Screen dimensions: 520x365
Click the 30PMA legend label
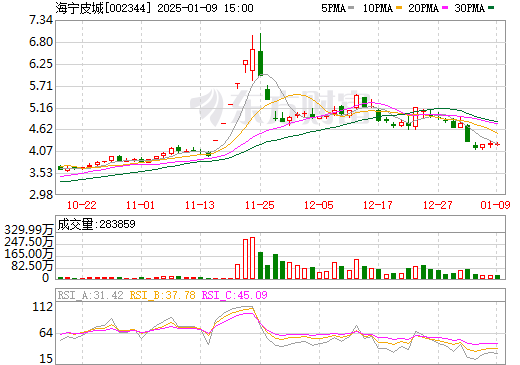(x=469, y=8)
